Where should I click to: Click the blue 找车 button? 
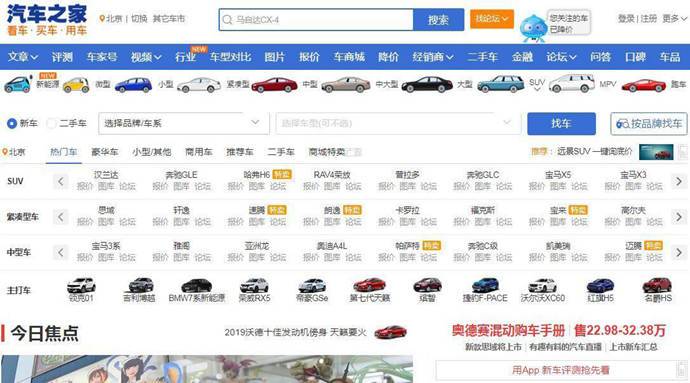point(562,124)
